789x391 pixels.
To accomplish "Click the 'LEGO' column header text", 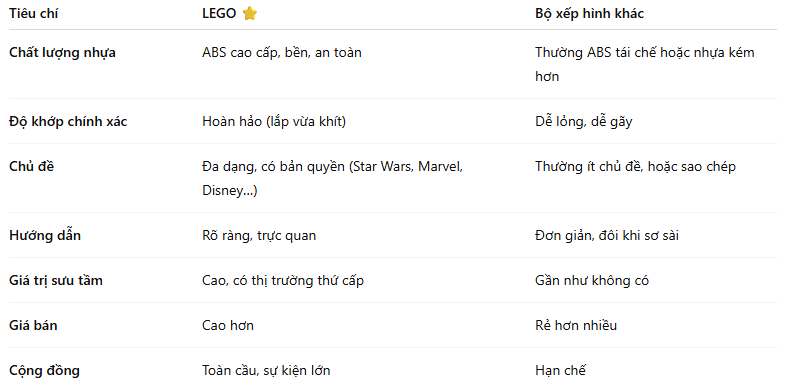I will click(x=219, y=14).
